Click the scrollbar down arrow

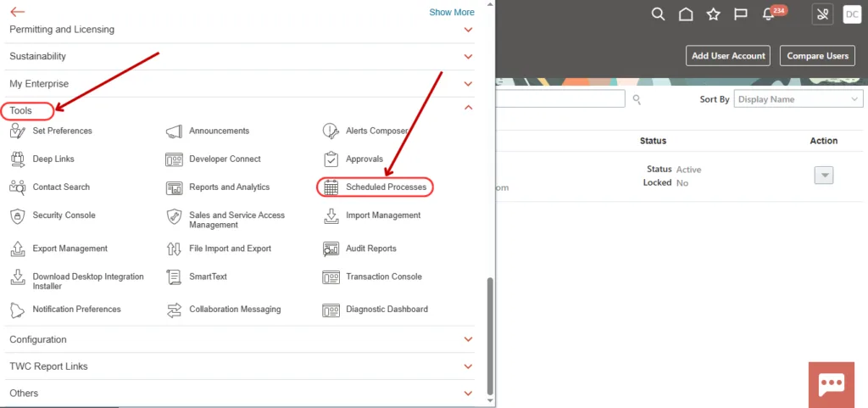coord(489,400)
